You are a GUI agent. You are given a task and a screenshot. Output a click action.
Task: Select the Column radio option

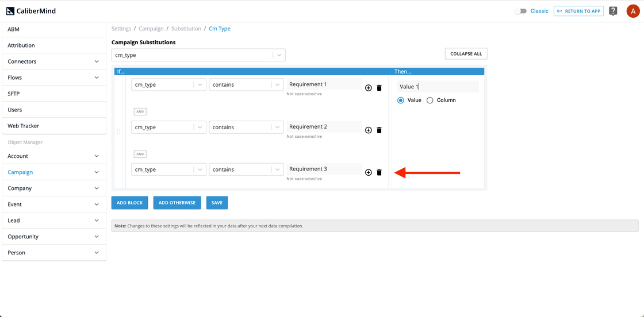(x=430, y=100)
